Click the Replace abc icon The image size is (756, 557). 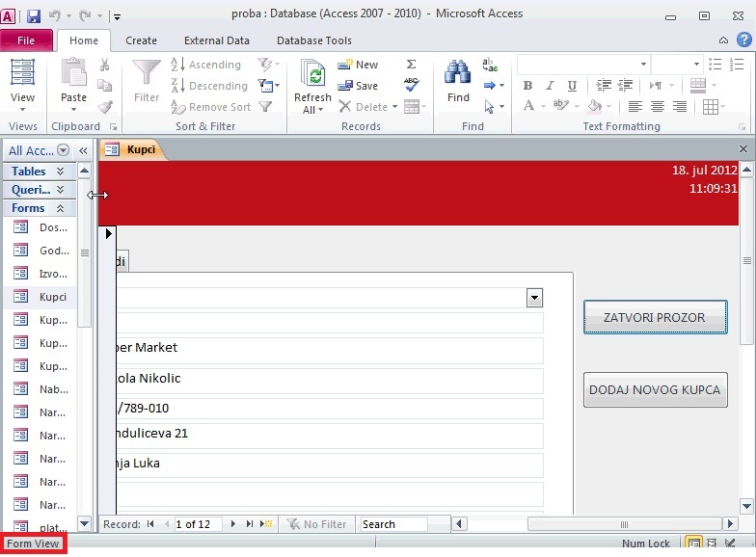click(490, 65)
